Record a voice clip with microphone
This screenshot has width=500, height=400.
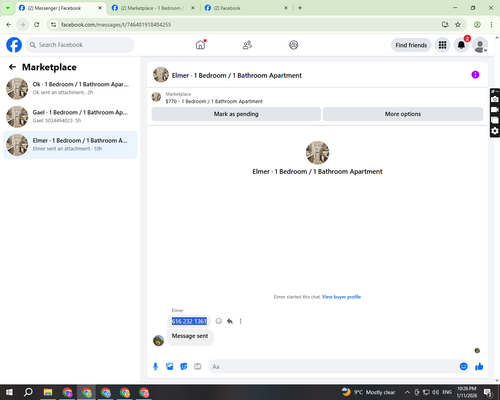[155, 367]
